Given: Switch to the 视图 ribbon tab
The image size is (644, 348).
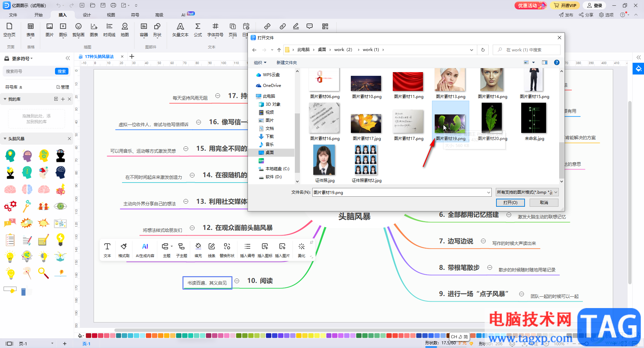Looking at the screenshot, I should click(x=111, y=15).
